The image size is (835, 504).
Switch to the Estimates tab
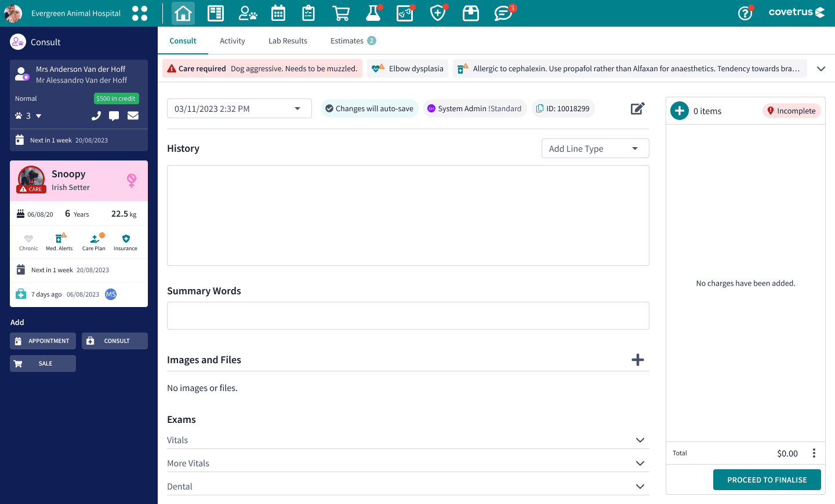[x=353, y=41]
